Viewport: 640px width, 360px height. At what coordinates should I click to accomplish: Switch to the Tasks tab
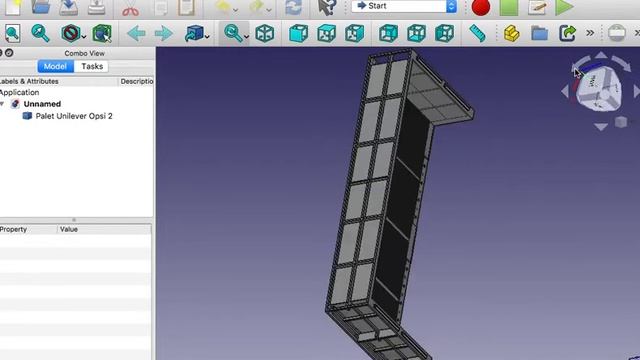(92, 66)
